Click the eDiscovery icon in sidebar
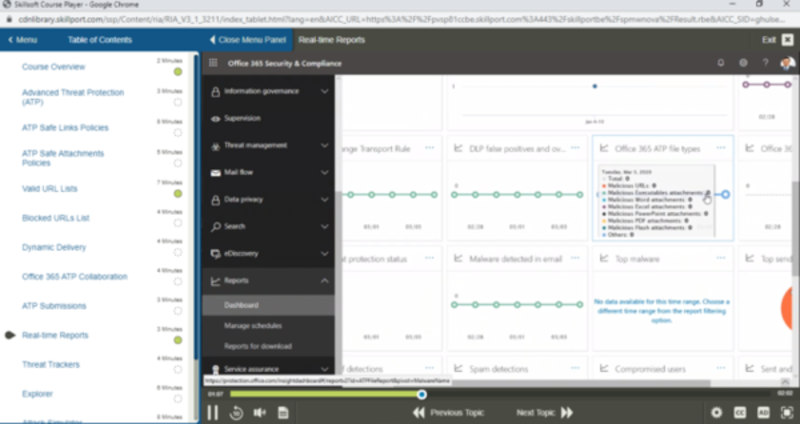Screen dimensions: 800x424 (x=215, y=254)
